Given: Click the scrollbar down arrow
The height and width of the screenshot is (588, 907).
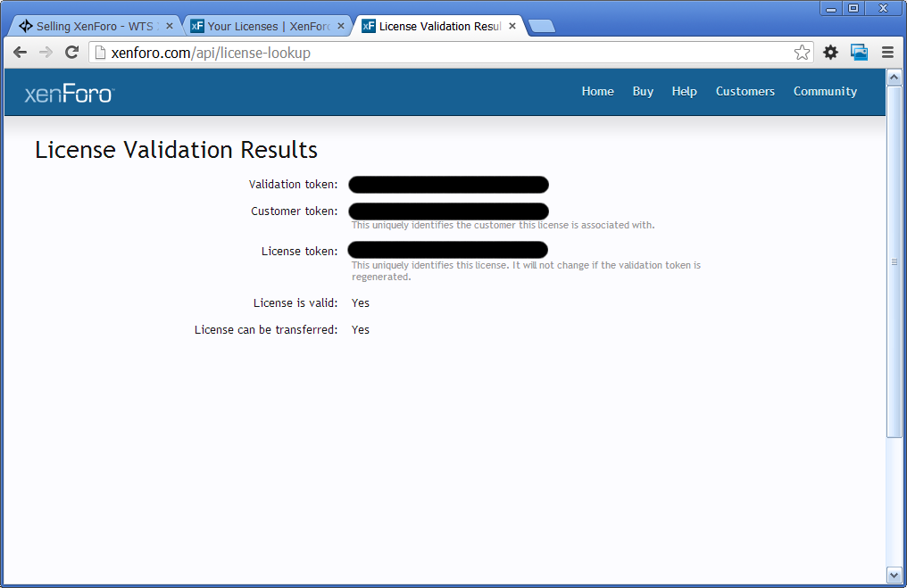Looking at the screenshot, I should click(894, 576).
